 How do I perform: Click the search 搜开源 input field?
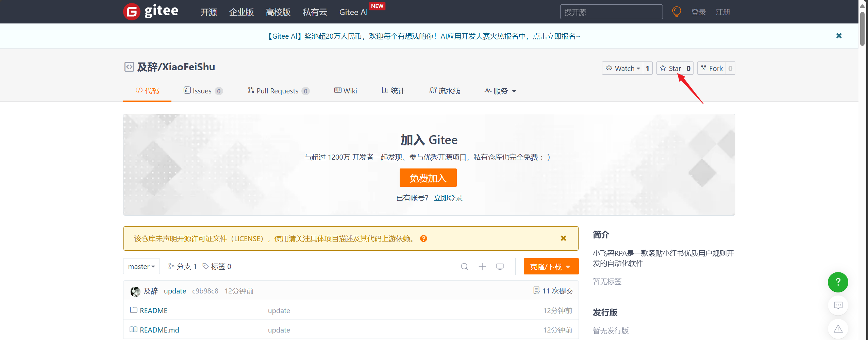(611, 12)
